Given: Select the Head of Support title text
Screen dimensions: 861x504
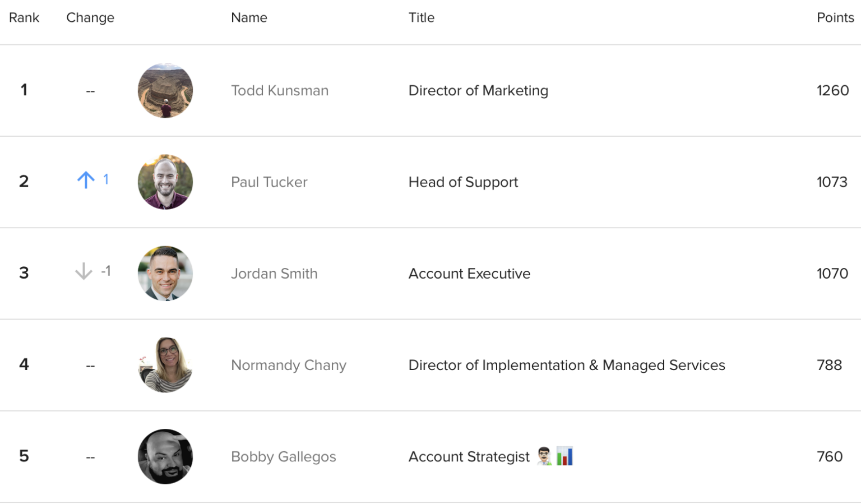Looking at the screenshot, I should click(x=463, y=182).
